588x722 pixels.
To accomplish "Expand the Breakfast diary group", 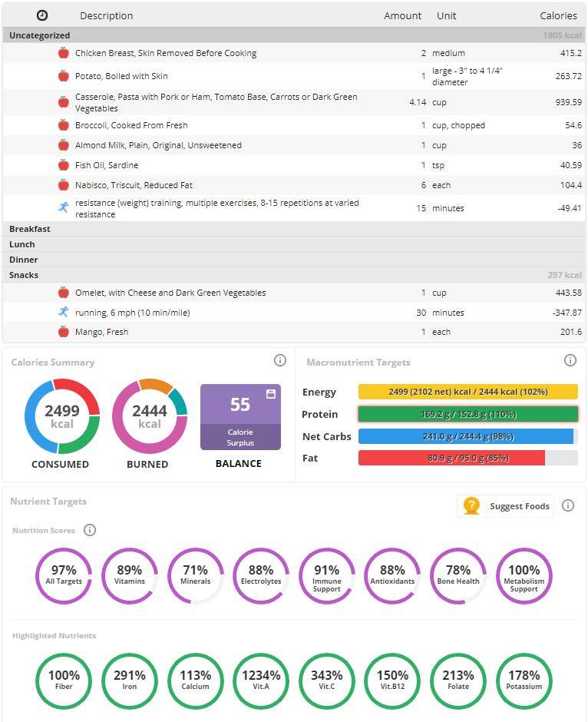I will tap(294, 229).
